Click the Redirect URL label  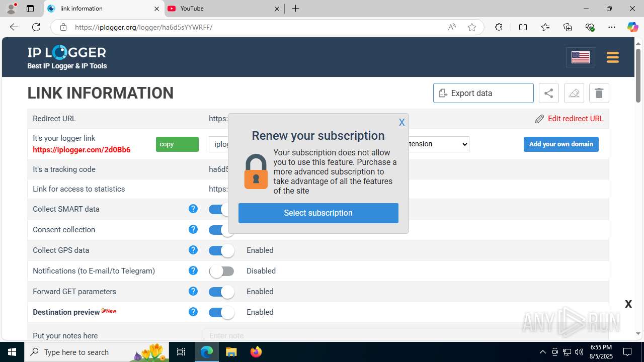(54, 119)
